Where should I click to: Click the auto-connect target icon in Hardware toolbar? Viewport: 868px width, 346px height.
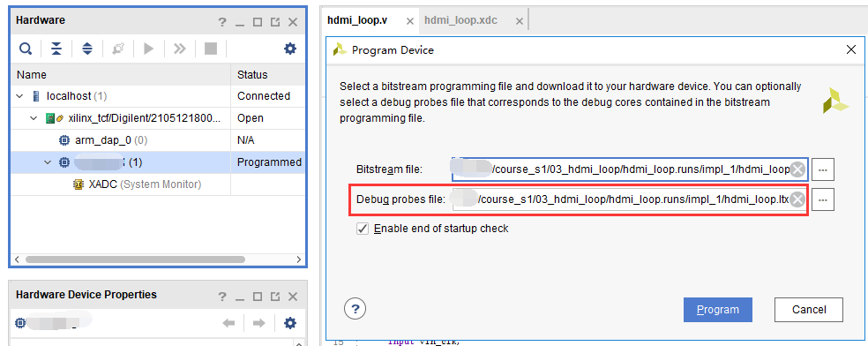point(118,49)
